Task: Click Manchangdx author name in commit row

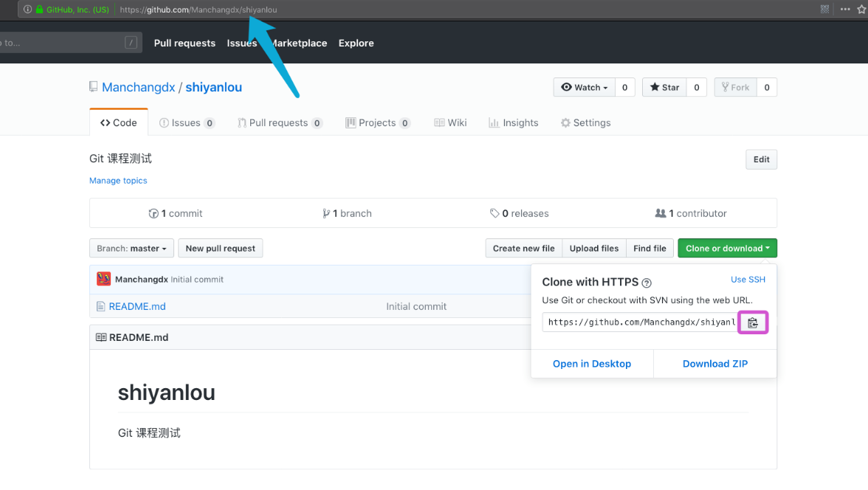Action: (x=142, y=279)
